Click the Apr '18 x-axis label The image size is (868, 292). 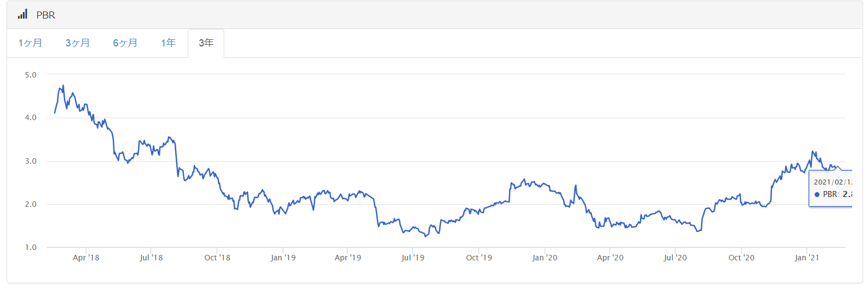pos(86,258)
